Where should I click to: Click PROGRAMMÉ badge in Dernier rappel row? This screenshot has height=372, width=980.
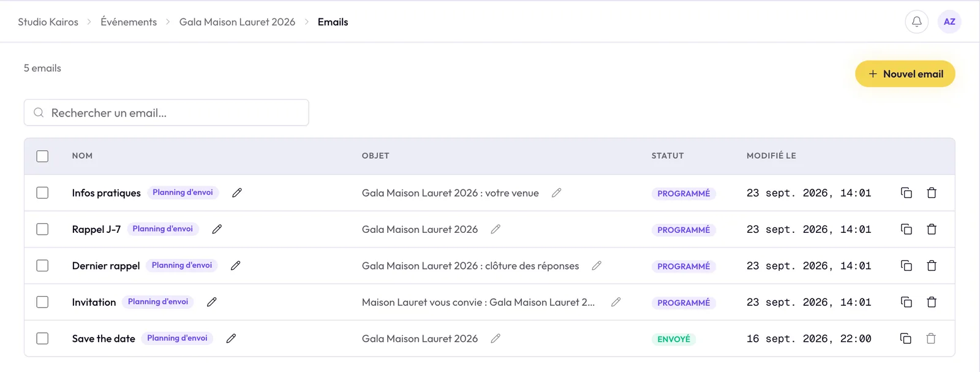(x=684, y=266)
